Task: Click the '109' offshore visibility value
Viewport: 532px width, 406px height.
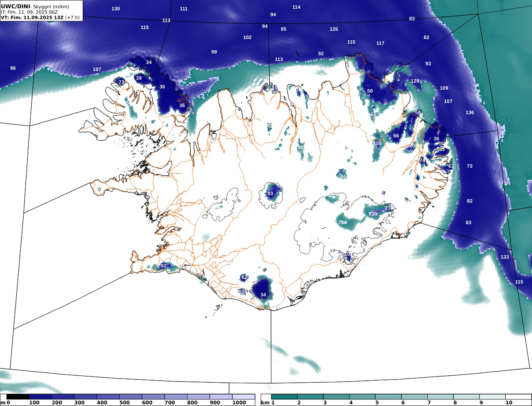Action: (x=444, y=88)
